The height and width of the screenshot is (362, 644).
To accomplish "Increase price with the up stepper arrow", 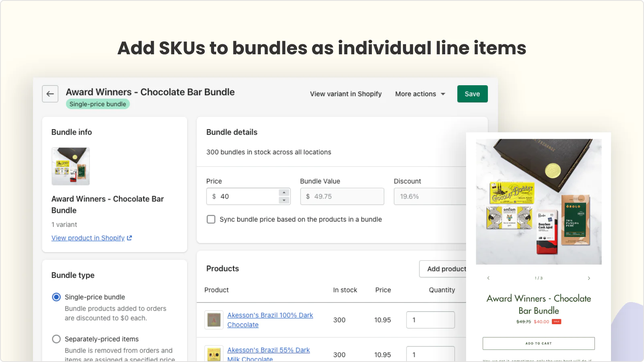I will [x=284, y=193].
